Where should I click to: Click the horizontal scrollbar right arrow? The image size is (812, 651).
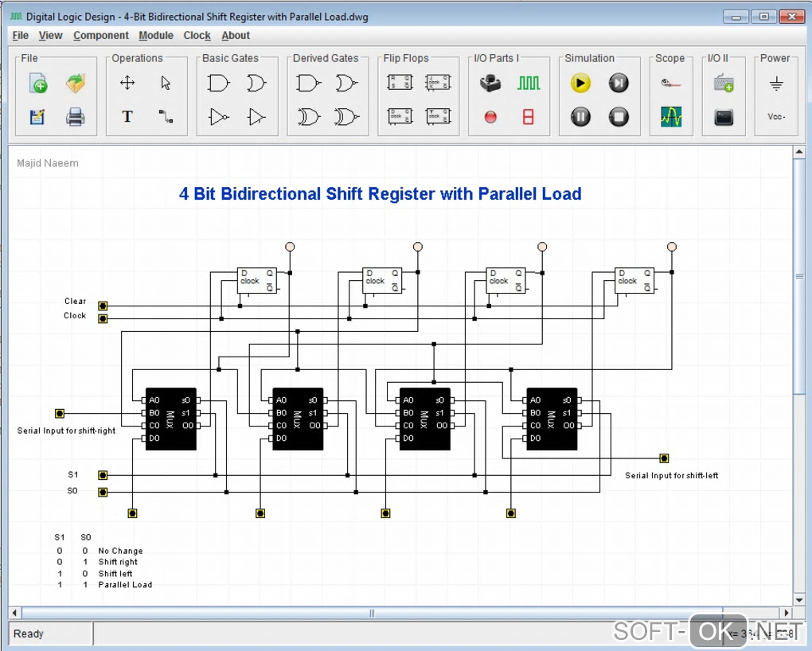[786, 613]
